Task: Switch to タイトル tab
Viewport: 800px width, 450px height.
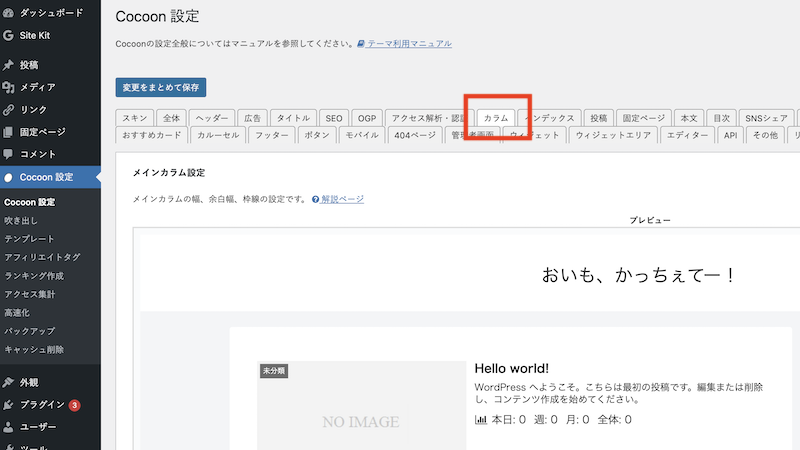Action: pyautogui.click(x=293, y=118)
